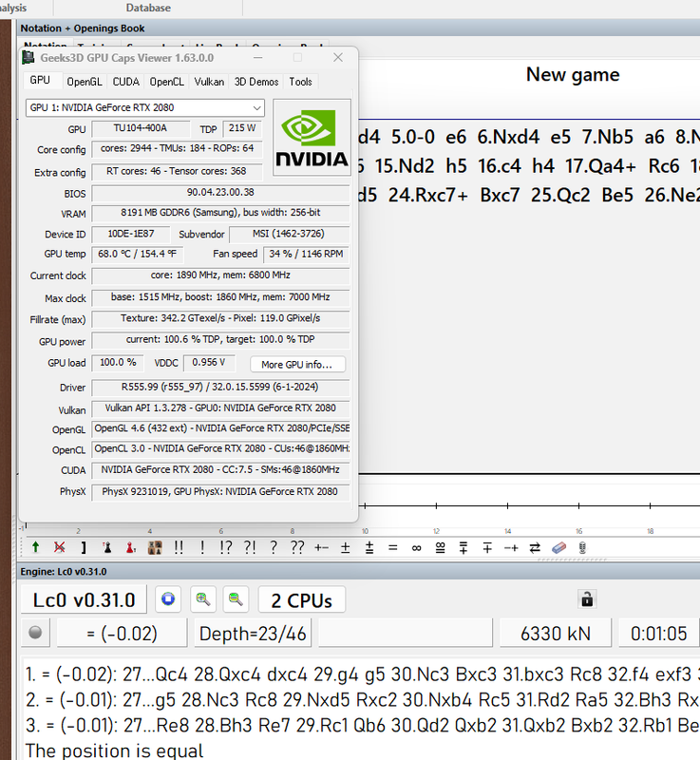Image resolution: width=700 pixels, height=760 pixels.
Task: Toggle the grey round engine indicator button
Action: click(x=35, y=633)
